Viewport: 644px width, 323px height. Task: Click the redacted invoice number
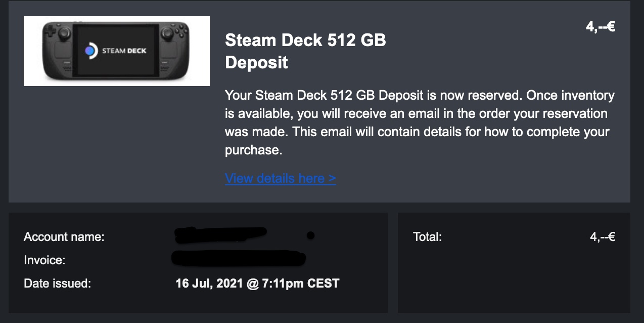click(x=239, y=258)
